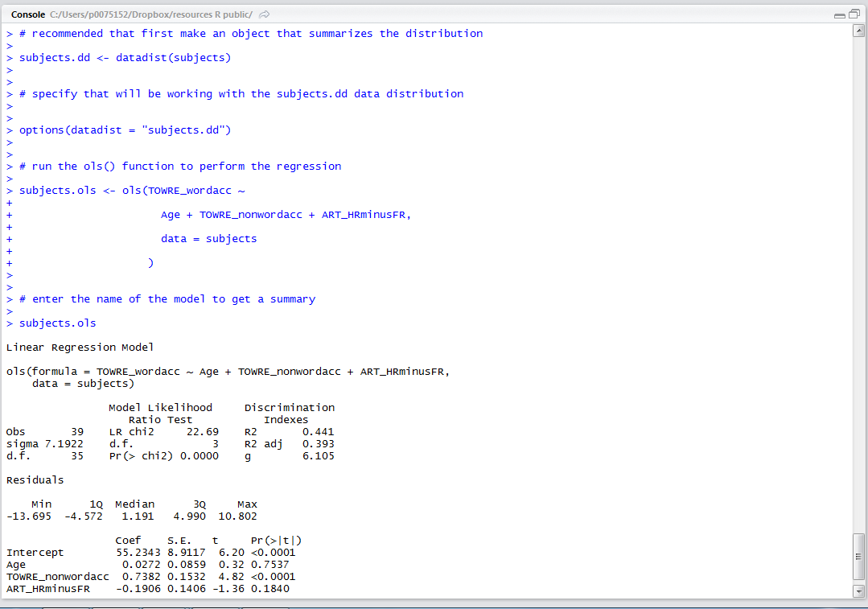
Task: Click the LR chi2 value 22.69
Action: pos(202,432)
